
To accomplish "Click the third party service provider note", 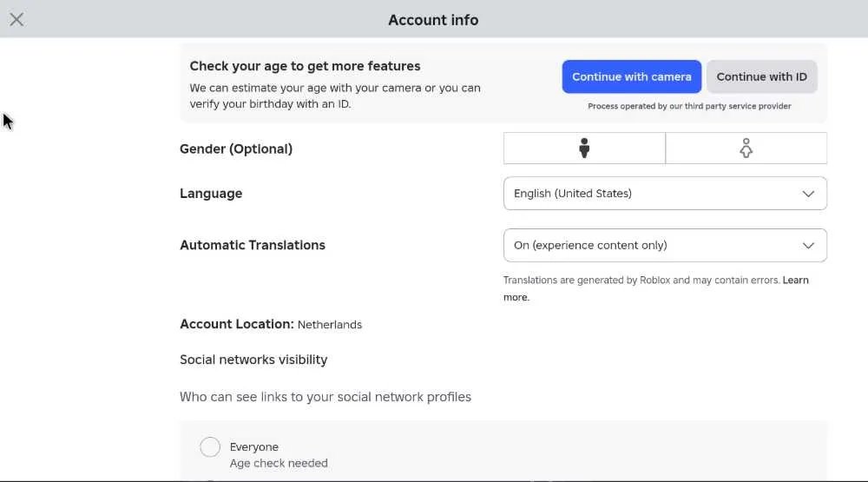I will (x=689, y=106).
